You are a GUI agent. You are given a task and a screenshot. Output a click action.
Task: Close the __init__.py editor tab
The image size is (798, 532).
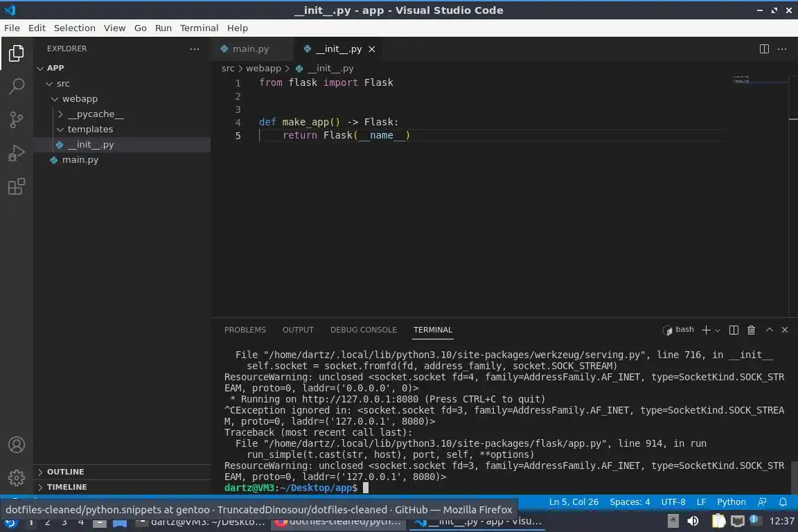372,49
